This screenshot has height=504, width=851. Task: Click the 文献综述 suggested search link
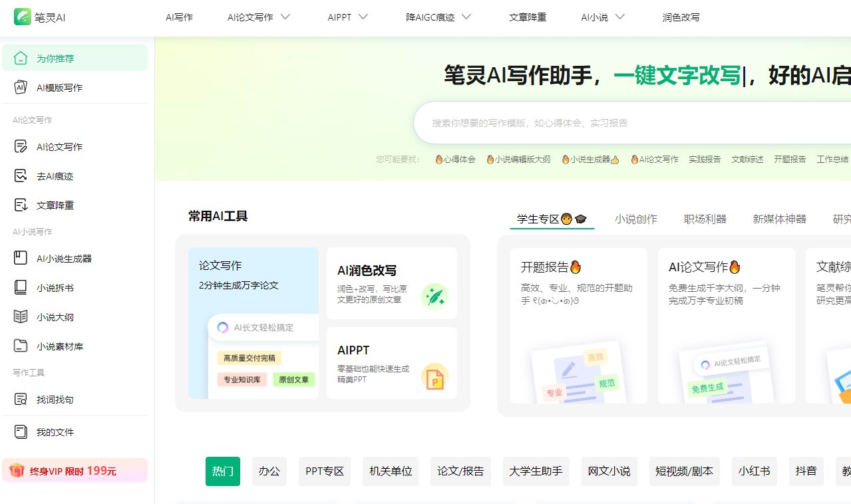click(747, 160)
